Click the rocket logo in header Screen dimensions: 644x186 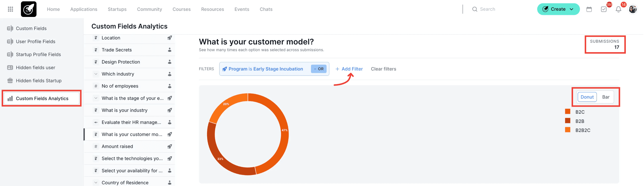[28, 9]
